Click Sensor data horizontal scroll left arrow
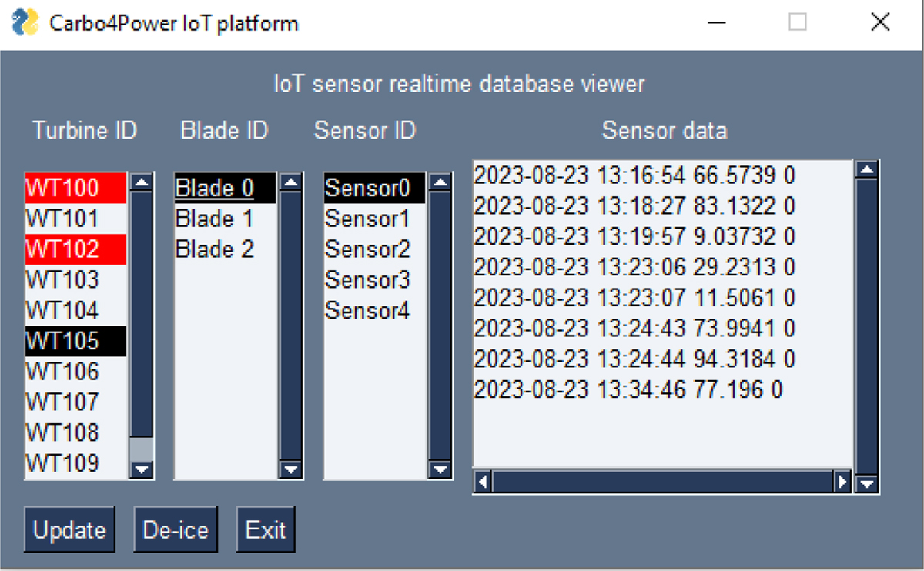This screenshot has width=924, height=571. (484, 483)
